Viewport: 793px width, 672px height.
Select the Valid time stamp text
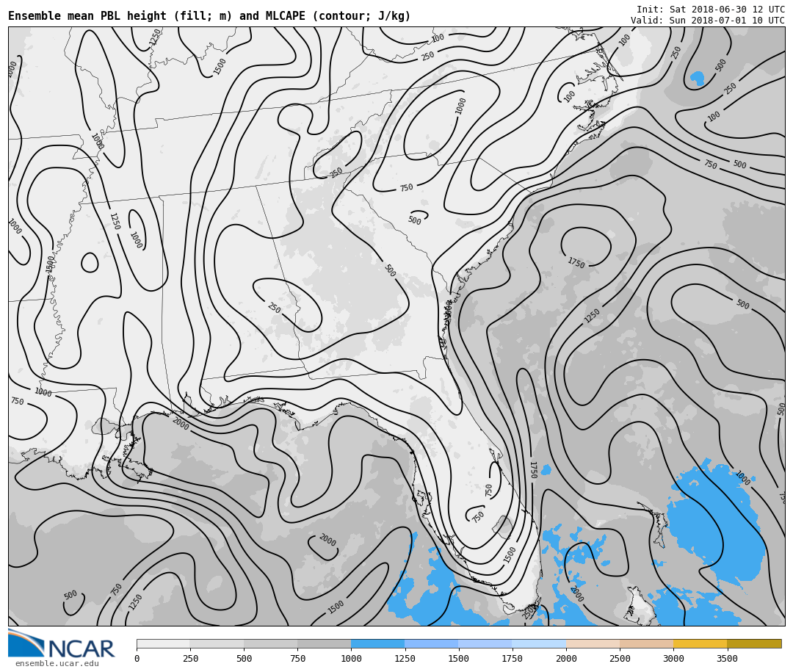tap(707, 21)
